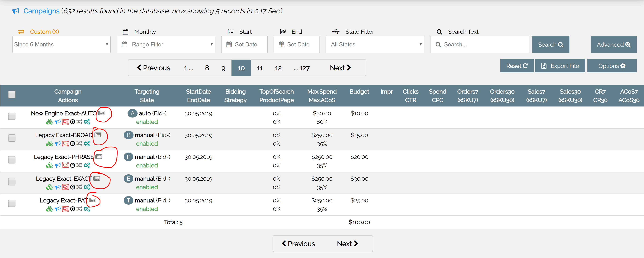
Task: Click the P targeting badge in PHRASE row
Action: click(x=129, y=157)
